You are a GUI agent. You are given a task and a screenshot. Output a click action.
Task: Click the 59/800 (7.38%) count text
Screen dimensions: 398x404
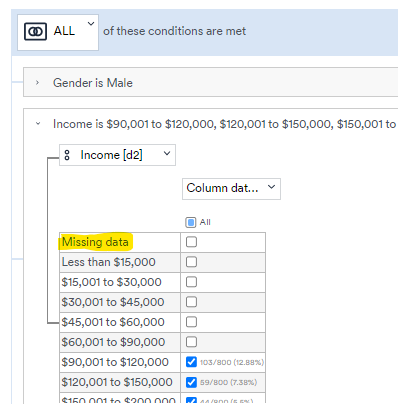pyautogui.click(x=229, y=382)
